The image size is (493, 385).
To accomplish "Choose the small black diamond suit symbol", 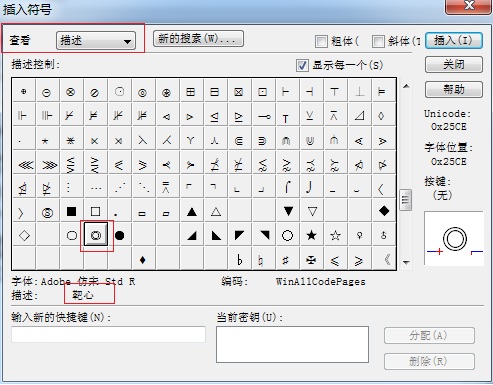I will pos(143,259).
